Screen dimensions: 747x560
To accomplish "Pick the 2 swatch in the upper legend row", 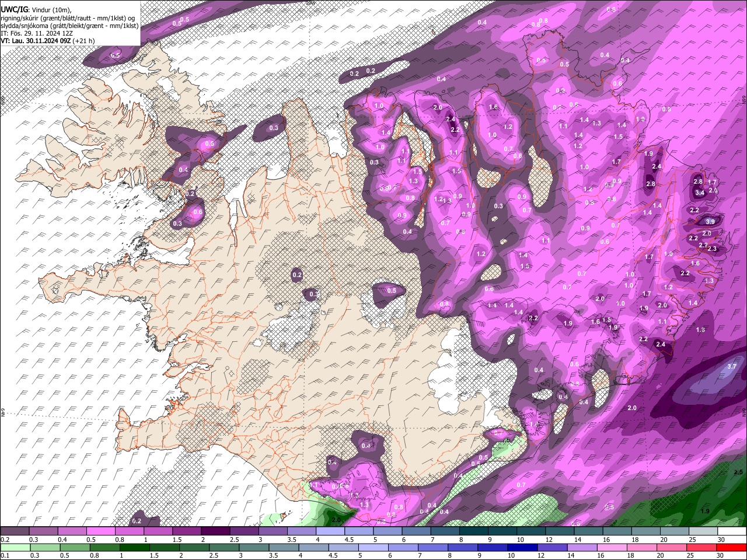I will pos(215,531).
